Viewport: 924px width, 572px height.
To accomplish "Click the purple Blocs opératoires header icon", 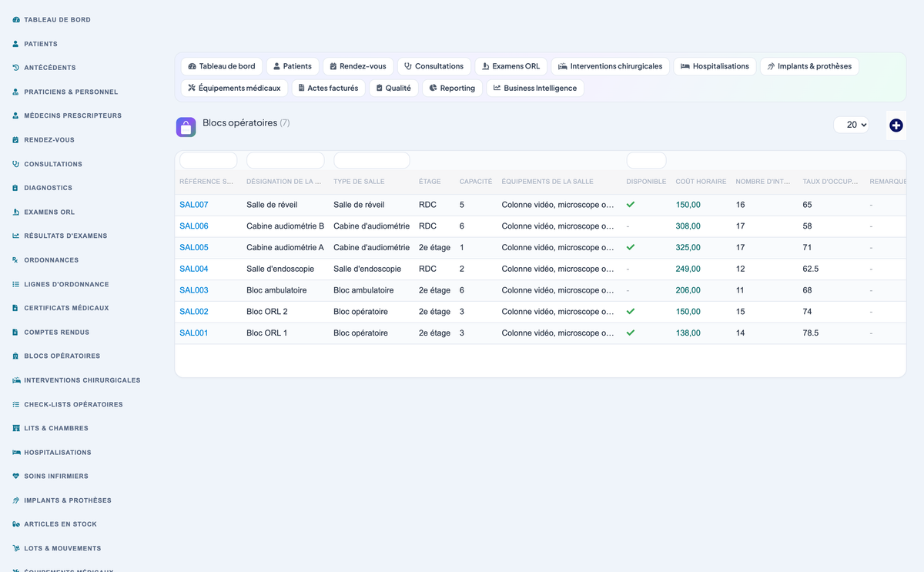I will pos(186,127).
